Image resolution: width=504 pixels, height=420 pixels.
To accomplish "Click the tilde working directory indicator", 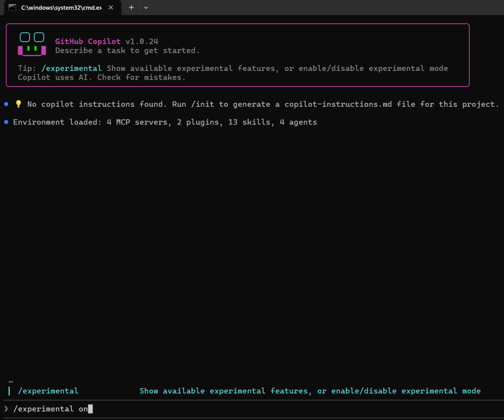I will coord(11,382).
